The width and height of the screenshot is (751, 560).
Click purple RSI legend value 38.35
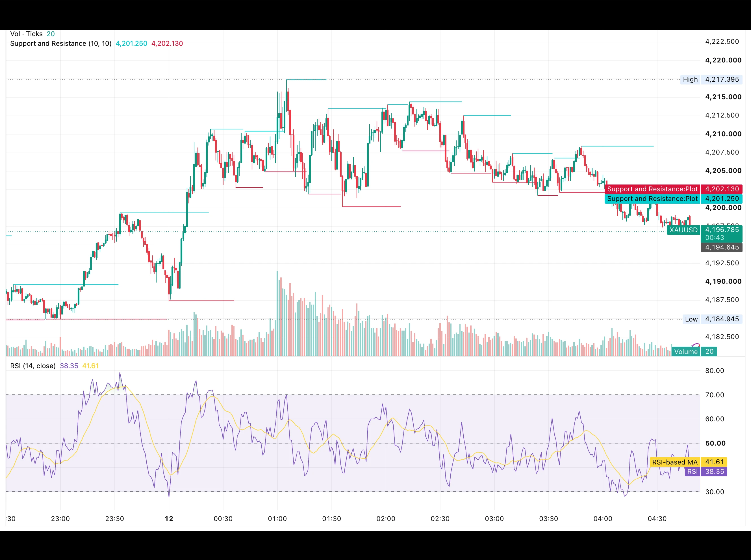tap(69, 366)
